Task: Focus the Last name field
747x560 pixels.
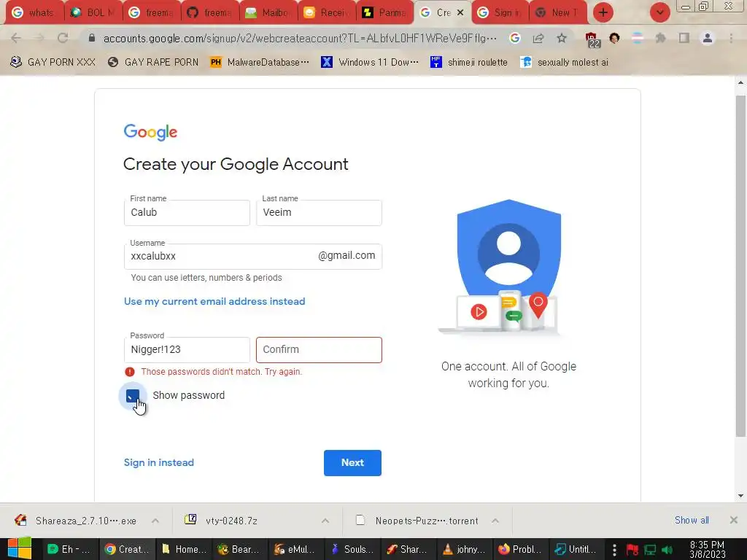Action: point(319,212)
